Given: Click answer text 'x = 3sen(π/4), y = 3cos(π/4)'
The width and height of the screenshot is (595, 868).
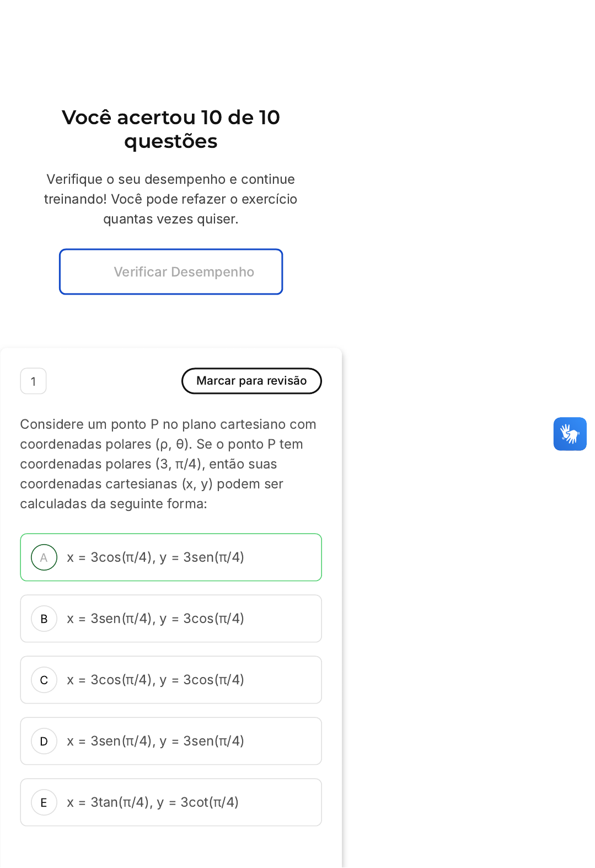Looking at the screenshot, I should [156, 619].
